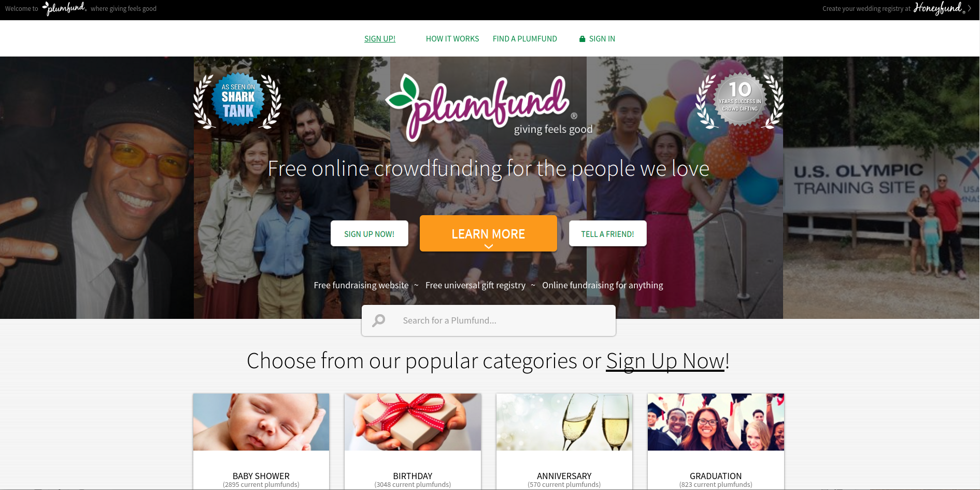Click the As Seen On Shark Tank badge

click(x=237, y=101)
